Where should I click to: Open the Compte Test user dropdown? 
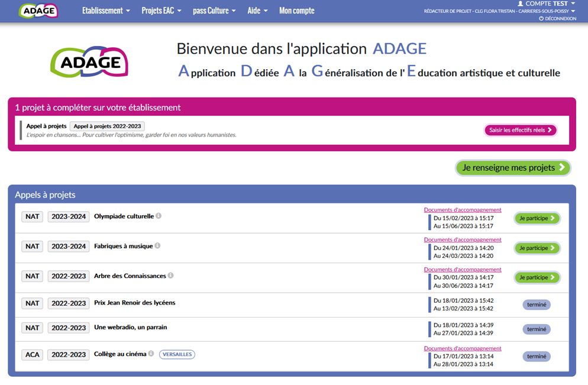pyautogui.click(x=546, y=4)
